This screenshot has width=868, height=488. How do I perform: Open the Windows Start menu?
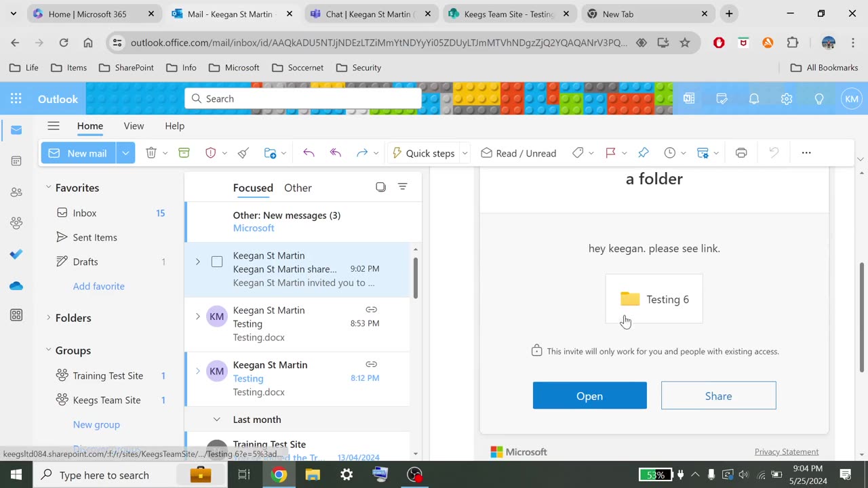click(16, 474)
